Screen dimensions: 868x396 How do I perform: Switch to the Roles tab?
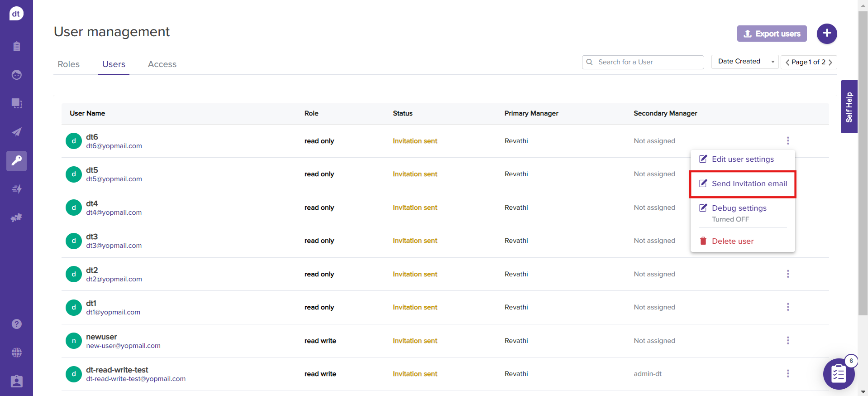[69, 64]
